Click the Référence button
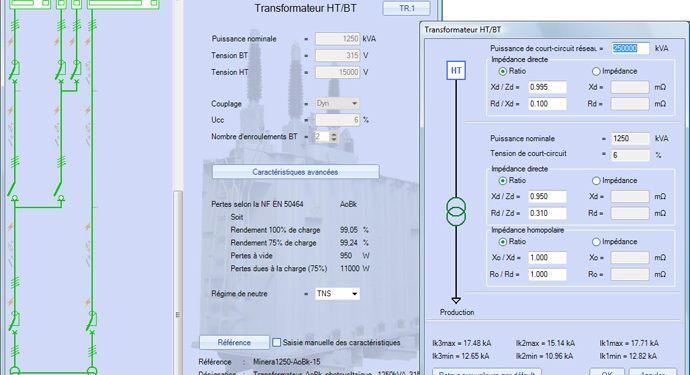This screenshot has width=690, height=375. pos(234,342)
